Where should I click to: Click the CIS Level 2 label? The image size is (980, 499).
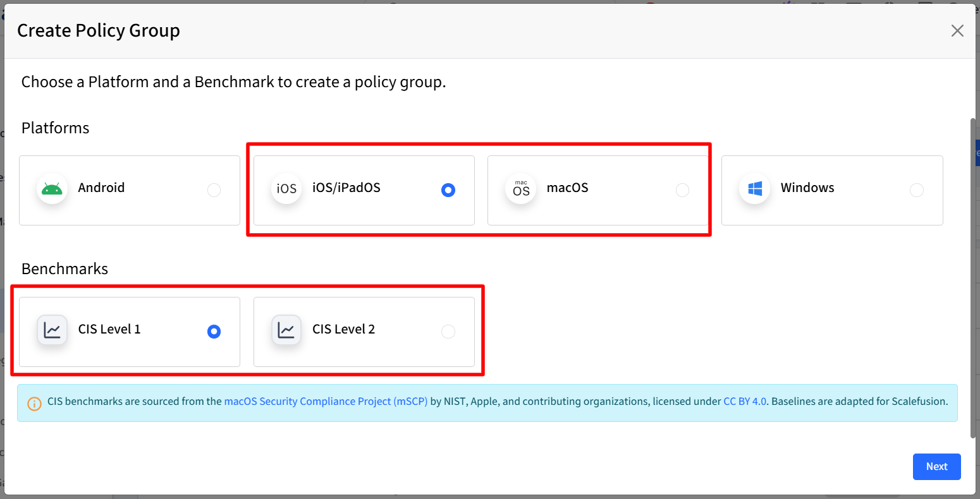click(344, 329)
